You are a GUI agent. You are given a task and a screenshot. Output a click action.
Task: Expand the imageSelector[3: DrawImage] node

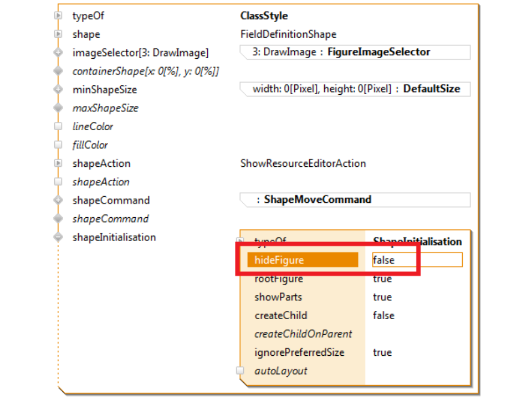[58, 53]
